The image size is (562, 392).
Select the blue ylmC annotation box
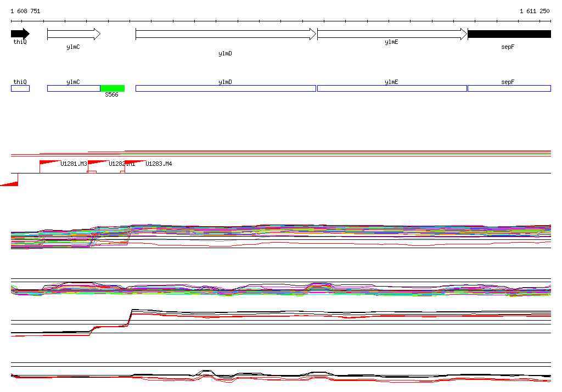(74, 88)
